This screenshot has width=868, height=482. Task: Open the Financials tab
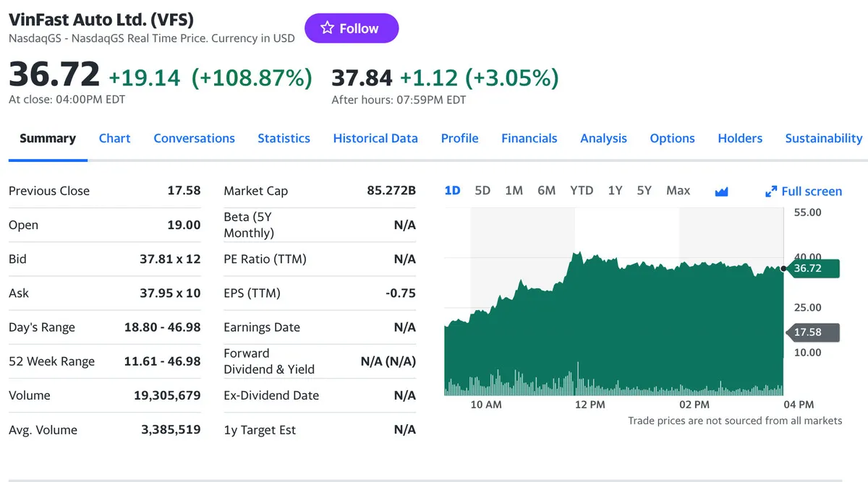[529, 138]
